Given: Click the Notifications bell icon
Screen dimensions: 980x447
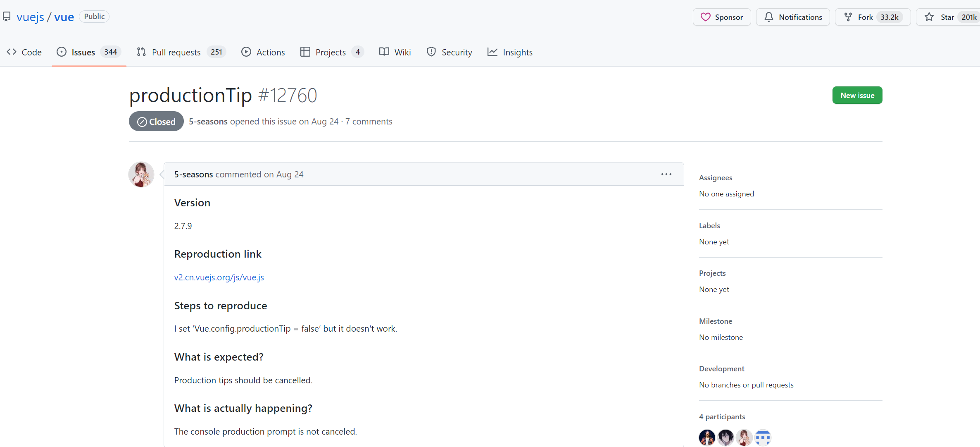Looking at the screenshot, I should pyautogui.click(x=769, y=17).
